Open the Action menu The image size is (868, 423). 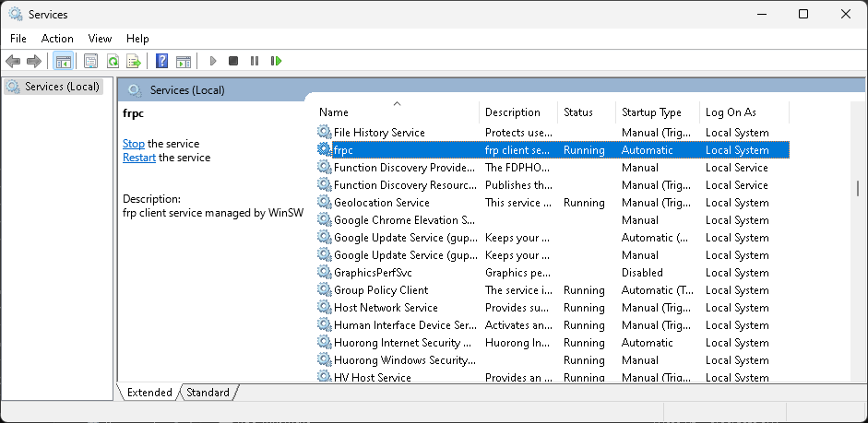click(x=57, y=39)
